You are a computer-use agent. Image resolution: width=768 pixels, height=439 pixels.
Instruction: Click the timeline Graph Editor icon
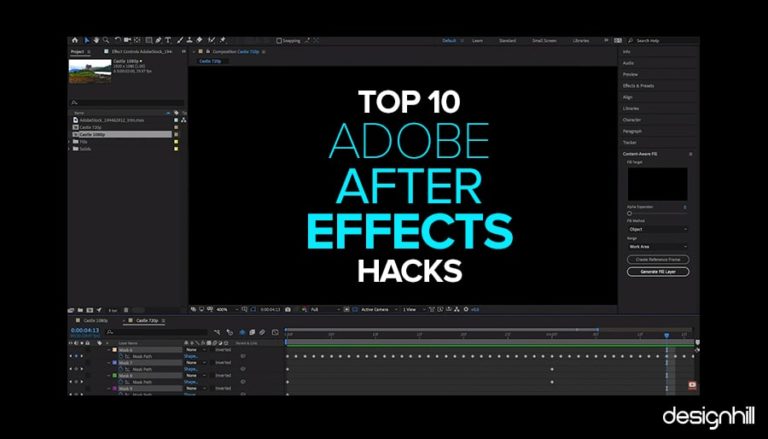point(275,332)
